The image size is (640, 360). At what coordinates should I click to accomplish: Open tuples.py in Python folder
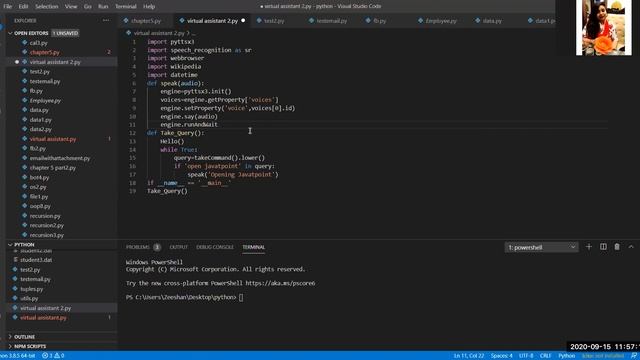(31, 289)
